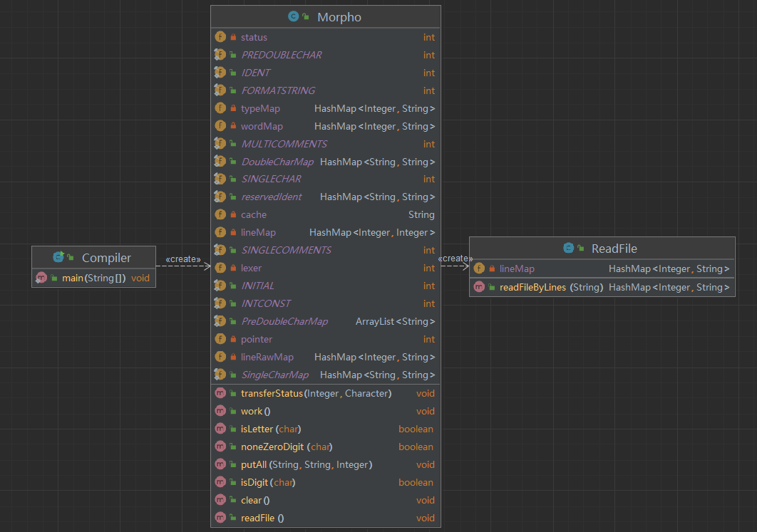Click the method icon beside readFileByLines

click(x=479, y=287)
